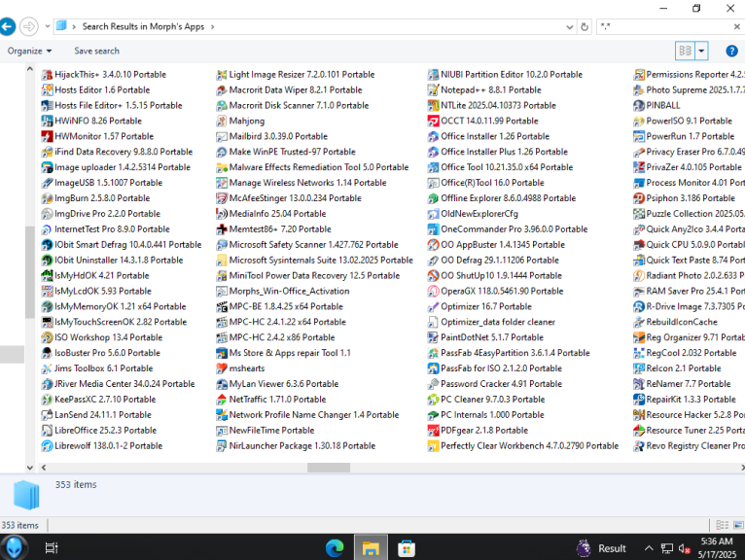Image resolution: width=745 pixels, height=560 pixels.
Task: Click the Search Results in Morph's Apps breadcrumb
Action: pos(143,26)
